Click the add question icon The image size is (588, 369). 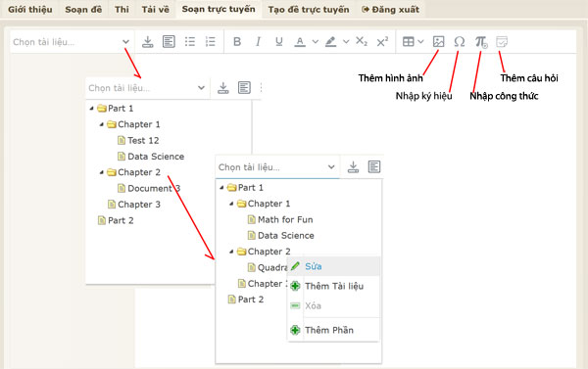click(x=502, y=41)
